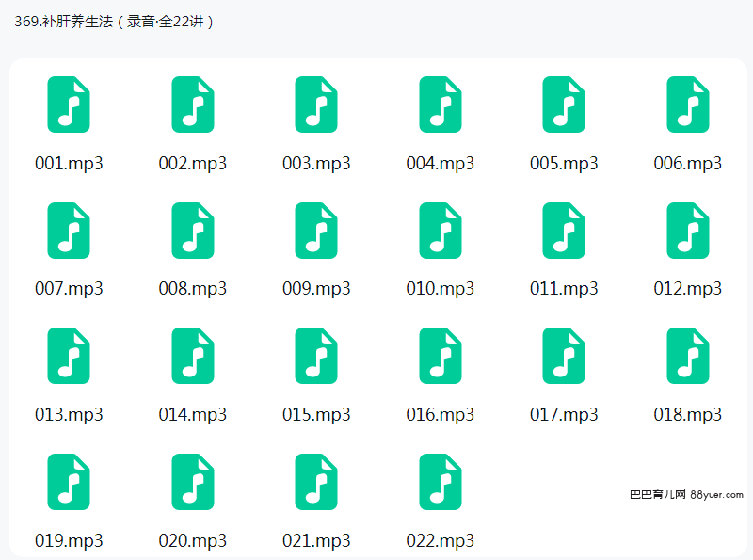Select the 007.mp3 music file icon
The height and width of the screenshot is (560, 753).
[x=69, y=231]
